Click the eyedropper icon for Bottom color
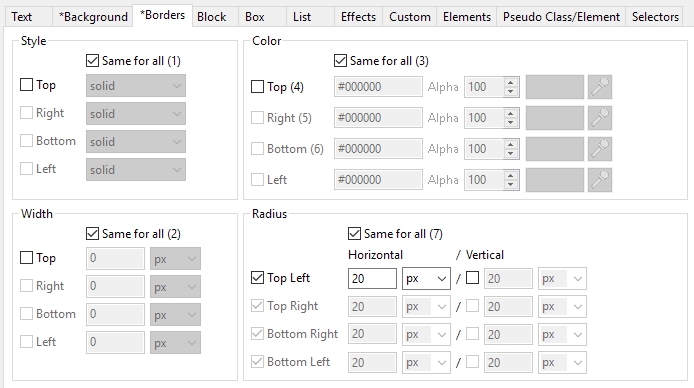The height and width of the screenshot is (388, 694). (600, 149)
